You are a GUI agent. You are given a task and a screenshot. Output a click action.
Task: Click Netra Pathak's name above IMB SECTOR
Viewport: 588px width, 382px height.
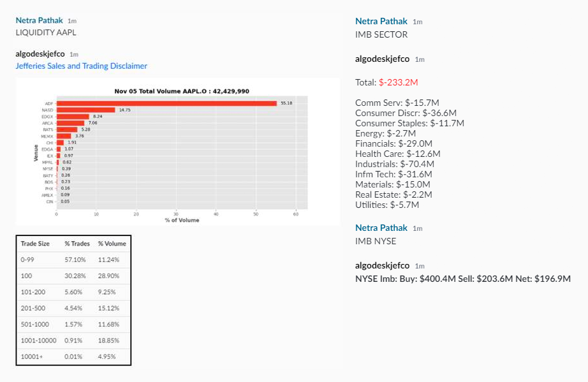(381, 21)
